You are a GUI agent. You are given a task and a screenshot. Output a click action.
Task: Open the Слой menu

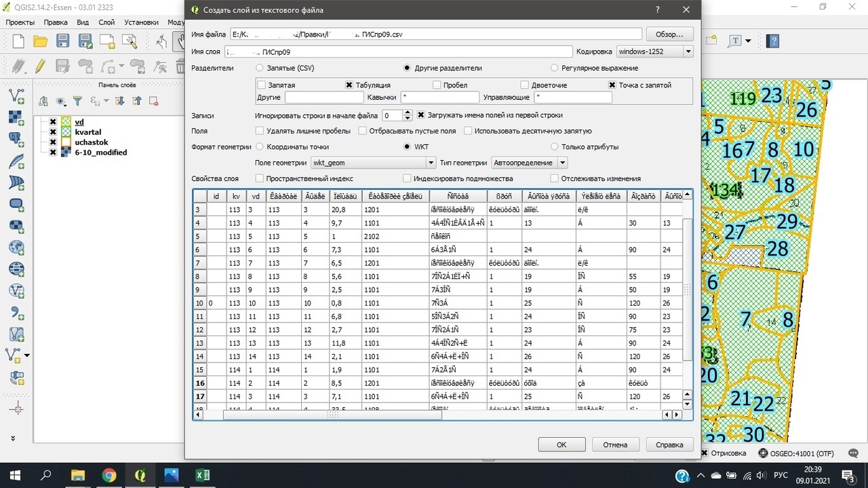(106, 22)
